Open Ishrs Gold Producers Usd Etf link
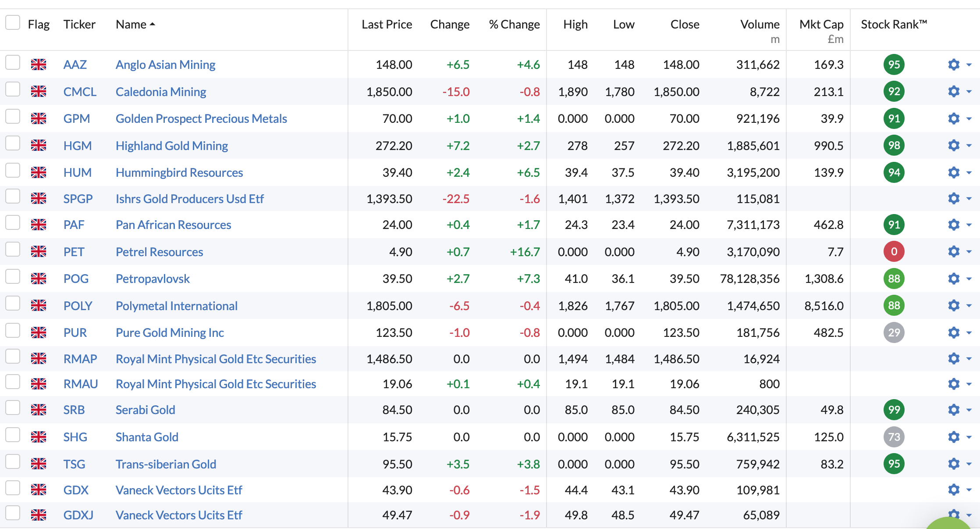This screenshot has width=980, height=529. tap(190, 199)
